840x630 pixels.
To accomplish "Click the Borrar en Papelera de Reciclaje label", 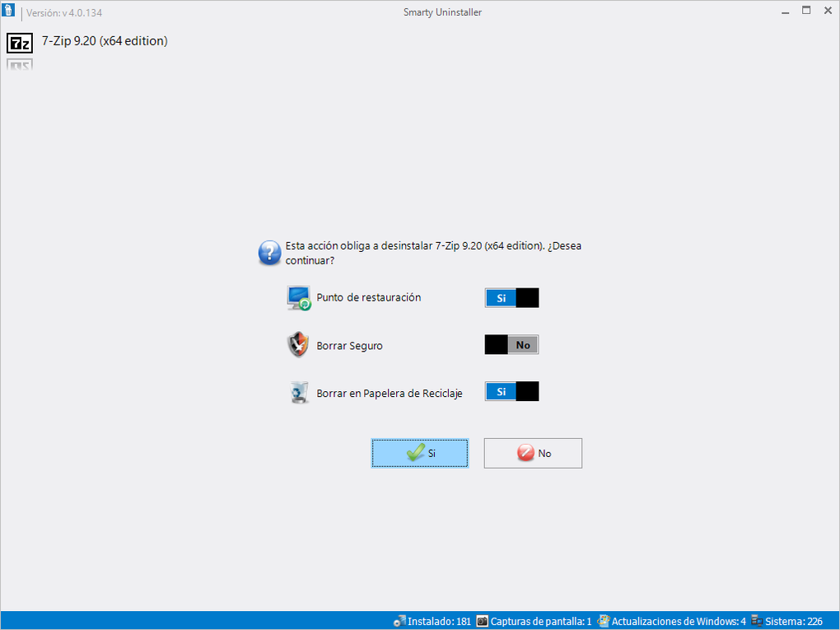I will (x=390, y=393).
